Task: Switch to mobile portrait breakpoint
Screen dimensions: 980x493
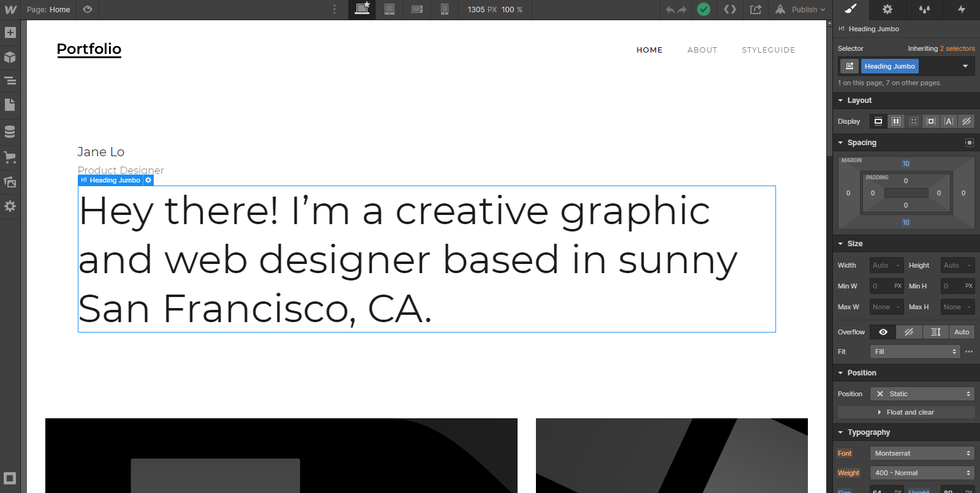Action: pyautogui.click(x=445, y=9)
